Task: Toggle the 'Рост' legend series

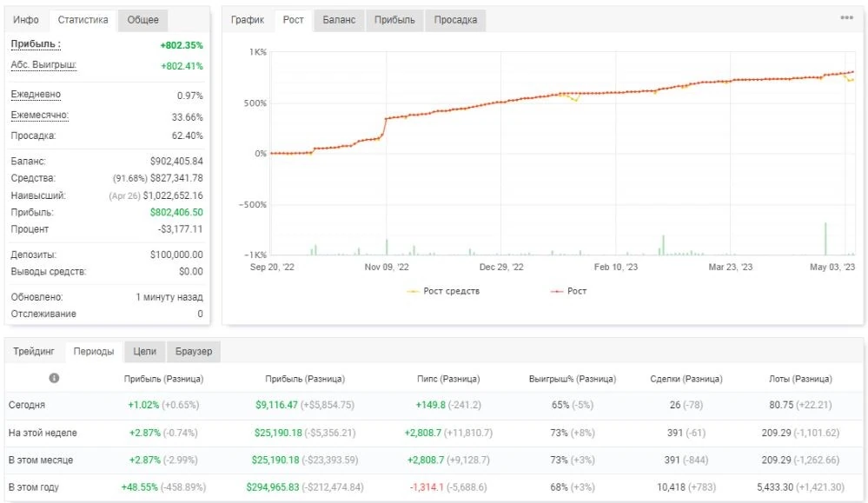Action: pyautogui.click(x=568, y=291)
